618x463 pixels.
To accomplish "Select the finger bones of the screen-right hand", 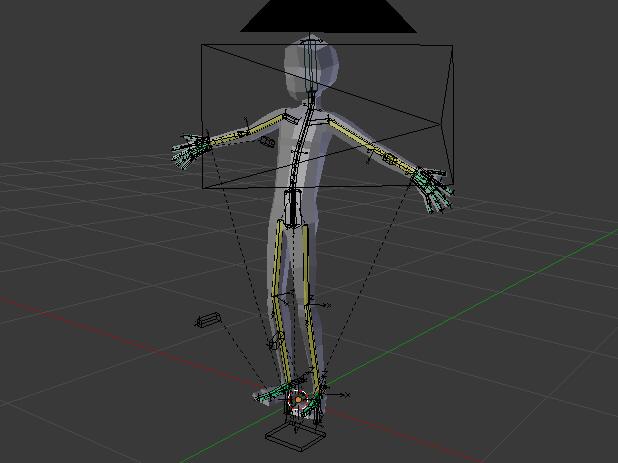I will tap(432, 191).
